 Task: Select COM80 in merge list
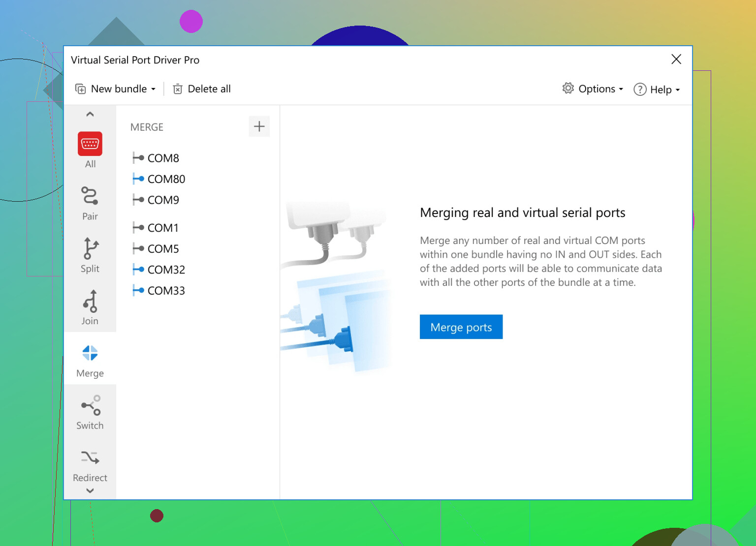[x=166, y=179]
